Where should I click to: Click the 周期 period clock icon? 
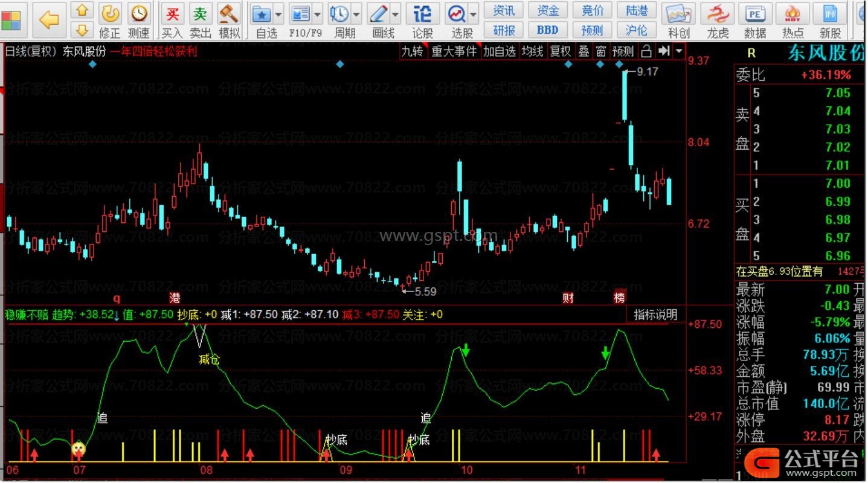click(339, 13)
